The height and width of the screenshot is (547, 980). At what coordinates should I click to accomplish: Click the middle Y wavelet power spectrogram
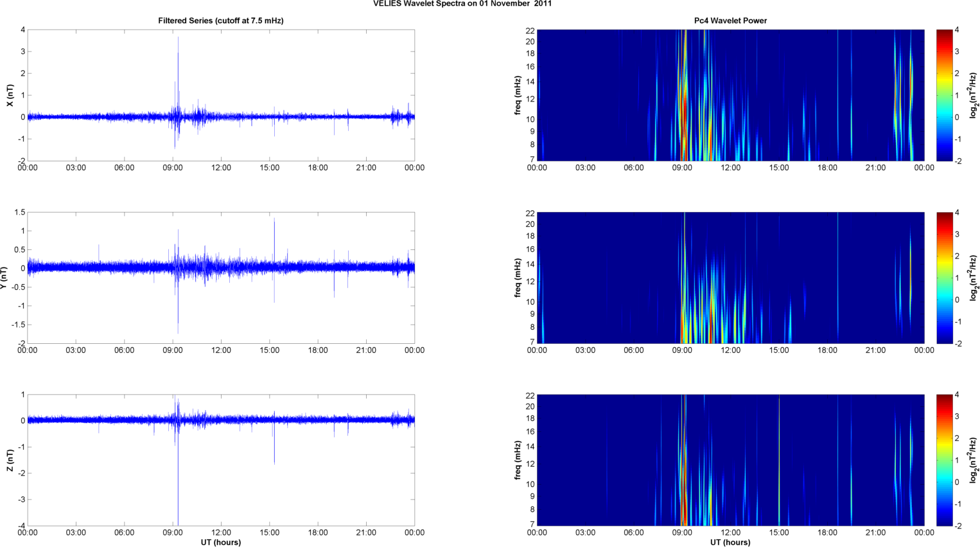(x=730, y=278)
